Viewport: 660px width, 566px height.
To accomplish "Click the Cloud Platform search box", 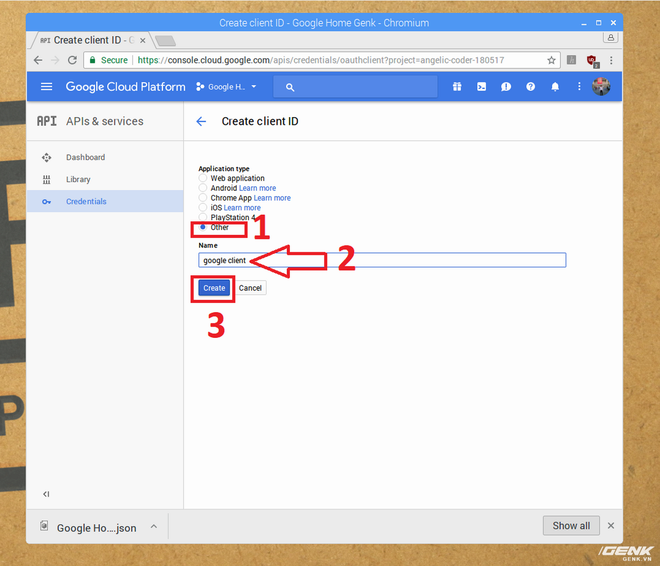I will (355, 87).
